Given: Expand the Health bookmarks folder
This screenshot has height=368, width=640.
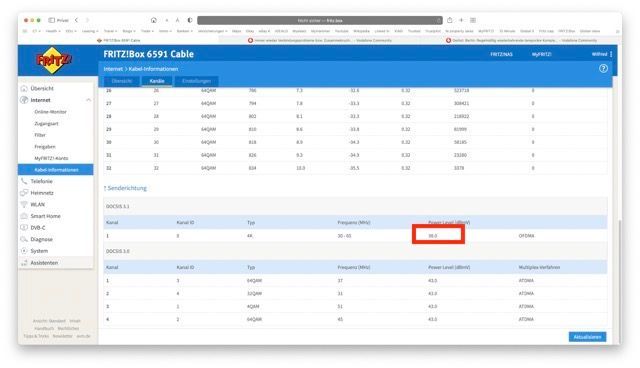Looking at the screenshot, I should (x=52, y=31).
